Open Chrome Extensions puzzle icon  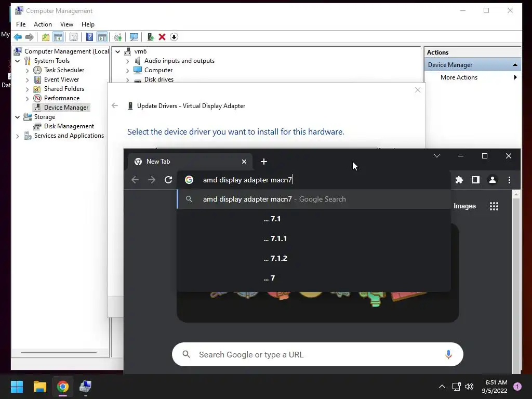pyautogui.click(x=459, y=180)
